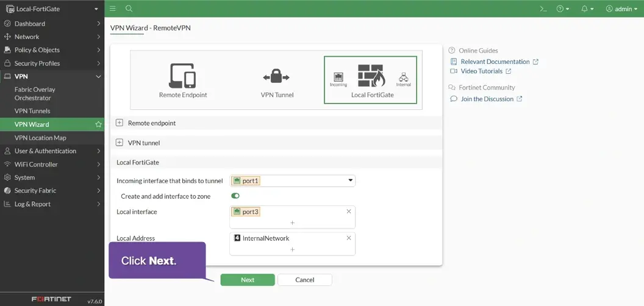Click the Relevant Documentation book icon
Screen dimensions: 644x306
click(454, 62)
